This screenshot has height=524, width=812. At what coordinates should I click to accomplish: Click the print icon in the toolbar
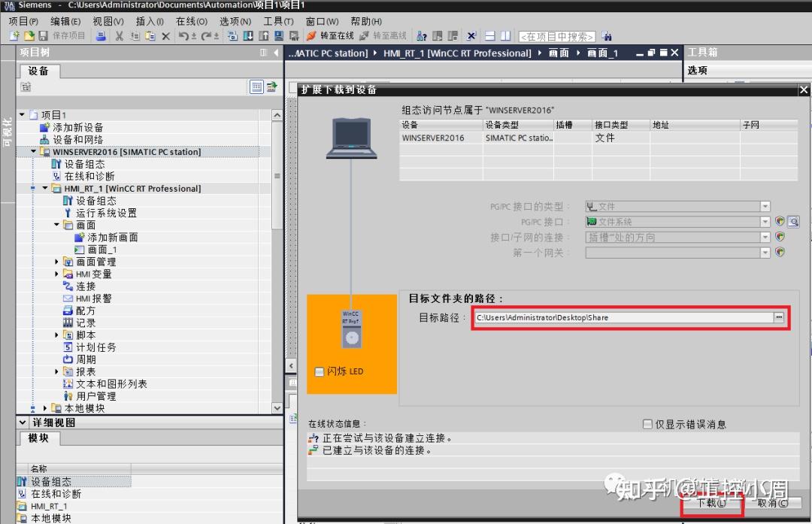(101, 36)
